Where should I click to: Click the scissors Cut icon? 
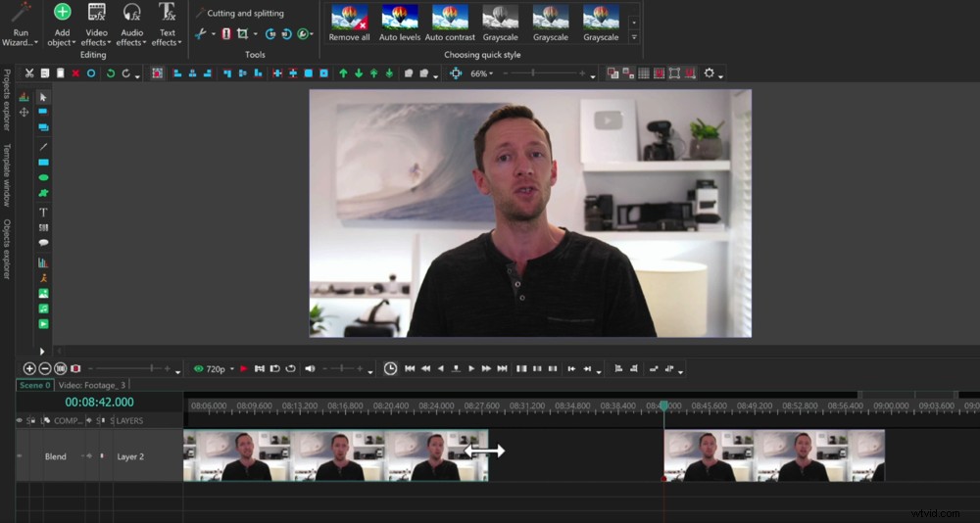[x=29, y=73]
